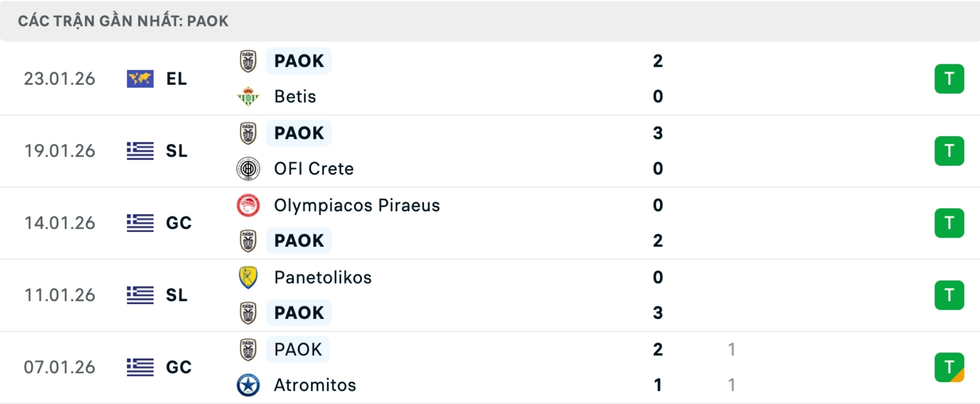This screenshot has width=980, height=404.
Task: Select the Olympiacos Piraeus red emblem
Action: (x=248, y=206)
